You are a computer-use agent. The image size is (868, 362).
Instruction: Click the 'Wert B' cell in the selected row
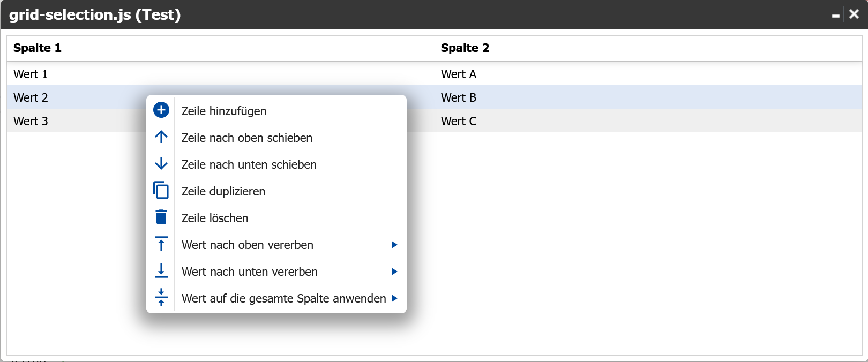point(459,98)
